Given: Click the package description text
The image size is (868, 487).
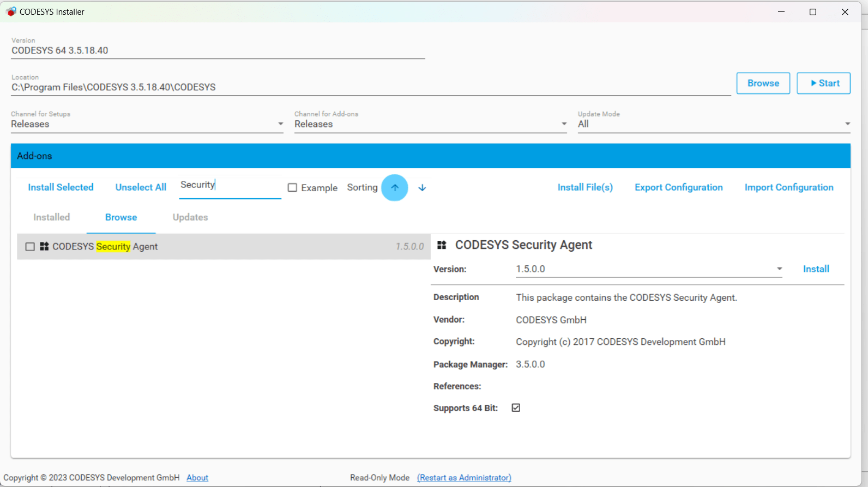Looking at the screenshot, I should (x=626, y=298).
